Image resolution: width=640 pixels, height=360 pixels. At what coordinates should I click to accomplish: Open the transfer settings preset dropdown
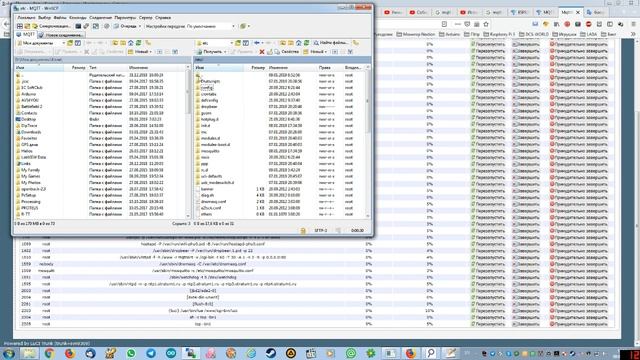pyautogui.click(x=210, y=26)
